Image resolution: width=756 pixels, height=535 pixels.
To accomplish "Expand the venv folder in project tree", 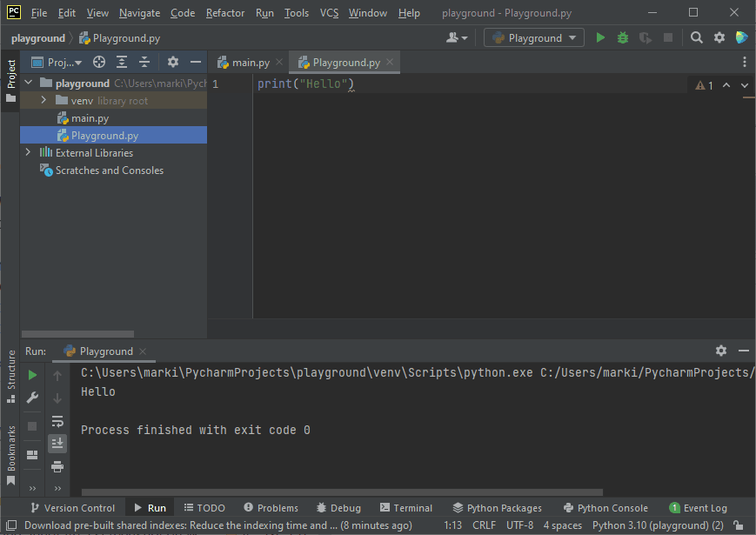I will [43, 101].
